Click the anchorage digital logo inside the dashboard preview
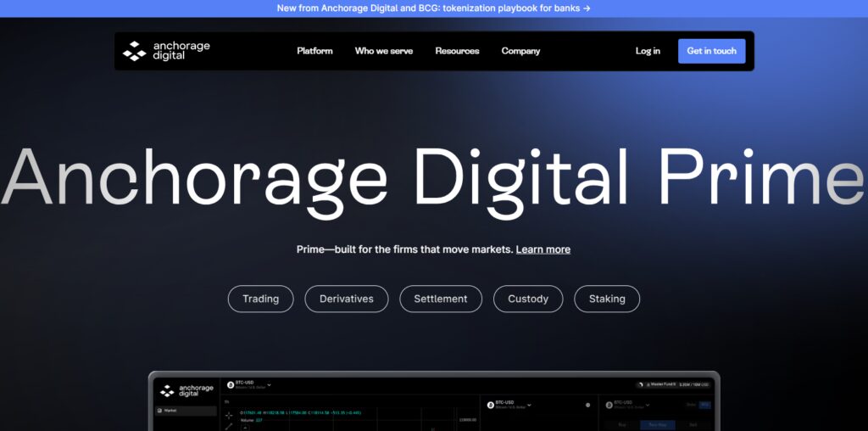The width and height of the screenshot is (868, 431). pos(186,390)
